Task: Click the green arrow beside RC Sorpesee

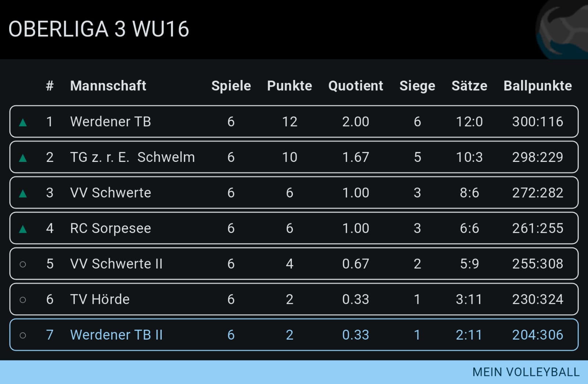Action: 23,229
